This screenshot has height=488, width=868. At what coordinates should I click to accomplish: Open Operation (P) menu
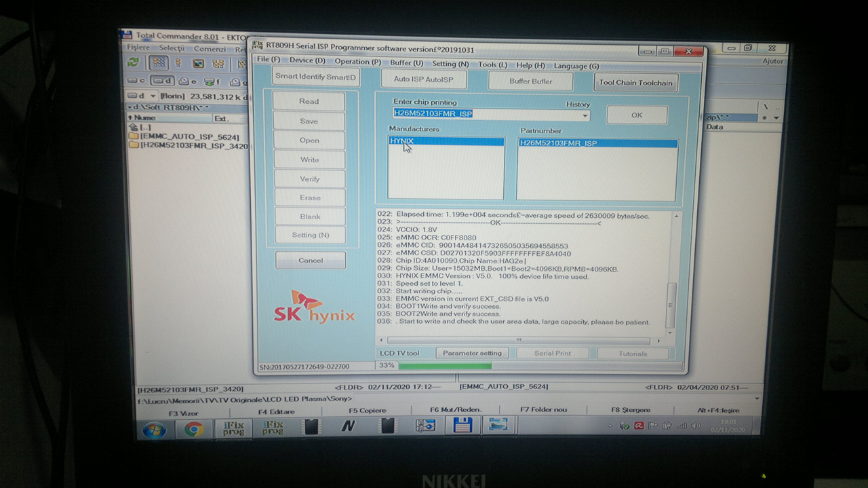pos(357,62)
